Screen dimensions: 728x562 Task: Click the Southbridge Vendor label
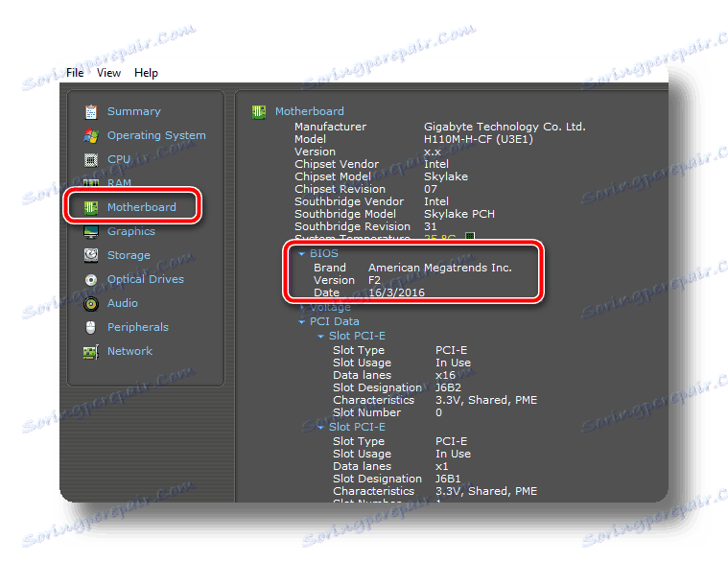point(349,201)
